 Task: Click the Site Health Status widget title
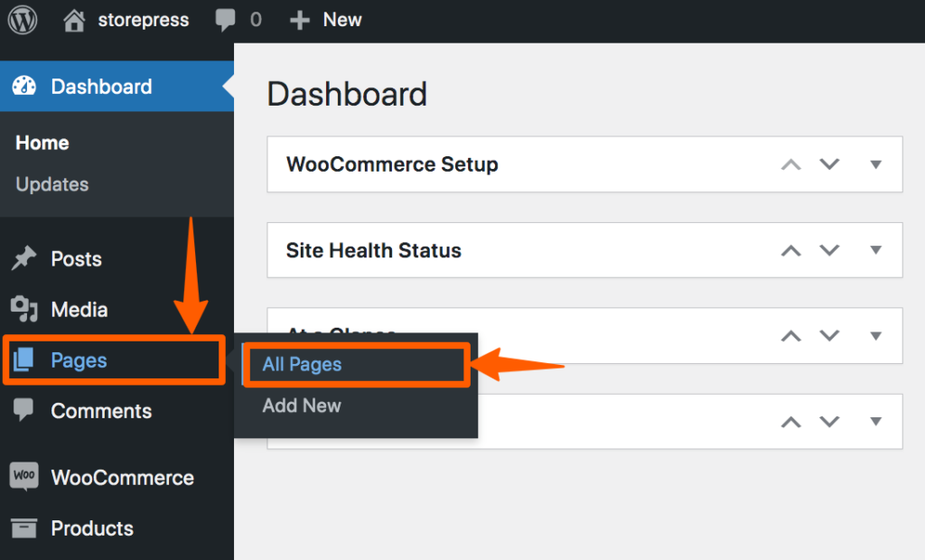point(373,250)
